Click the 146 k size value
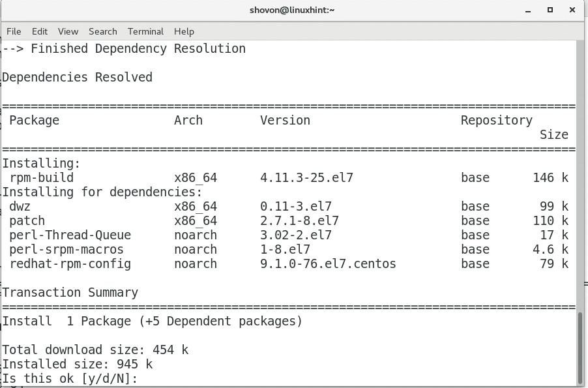588x388 pixels. pos(550,177)
